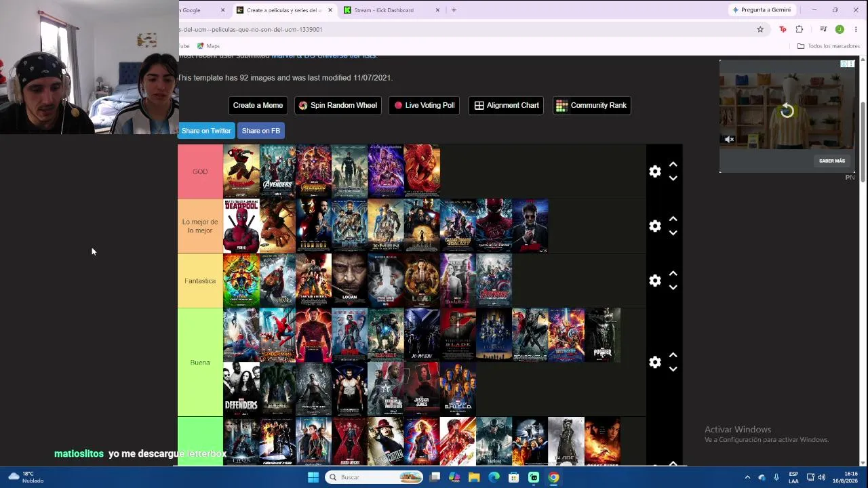Open Task View on the taskbar
This screenshot has width=868, height=488.
click(435, 477)
